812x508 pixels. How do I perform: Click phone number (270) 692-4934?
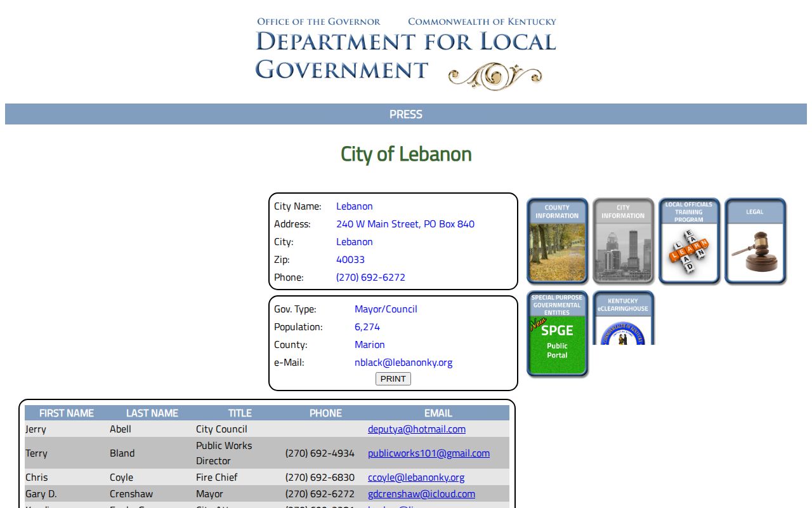pyautogui.click(x=320, y=453)
